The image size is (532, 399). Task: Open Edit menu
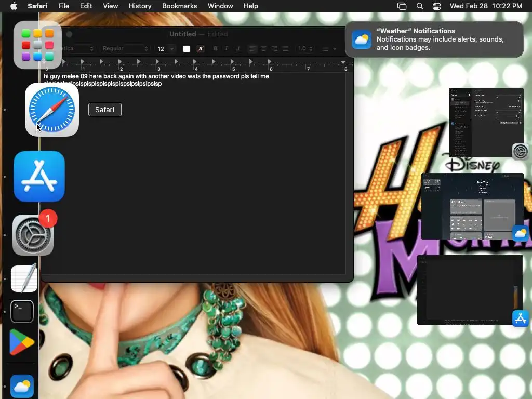[x=86, y=6]
